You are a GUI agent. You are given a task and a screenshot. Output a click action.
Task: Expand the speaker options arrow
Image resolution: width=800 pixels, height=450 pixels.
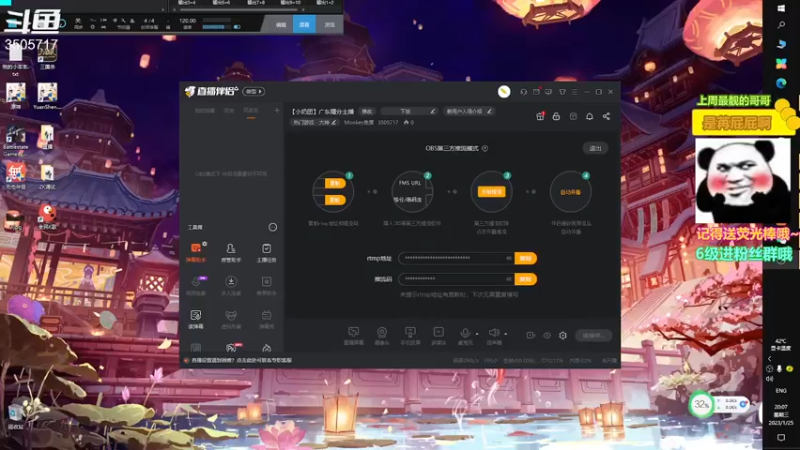tap(505, 334)
